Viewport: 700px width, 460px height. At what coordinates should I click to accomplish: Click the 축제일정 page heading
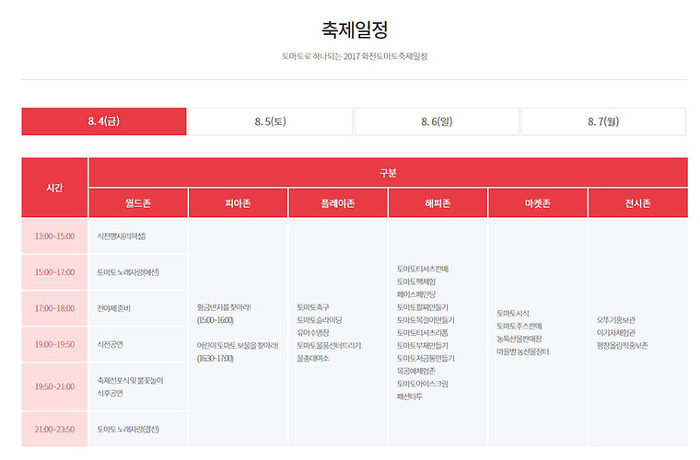pyautogui.click(x=354, y=30)
